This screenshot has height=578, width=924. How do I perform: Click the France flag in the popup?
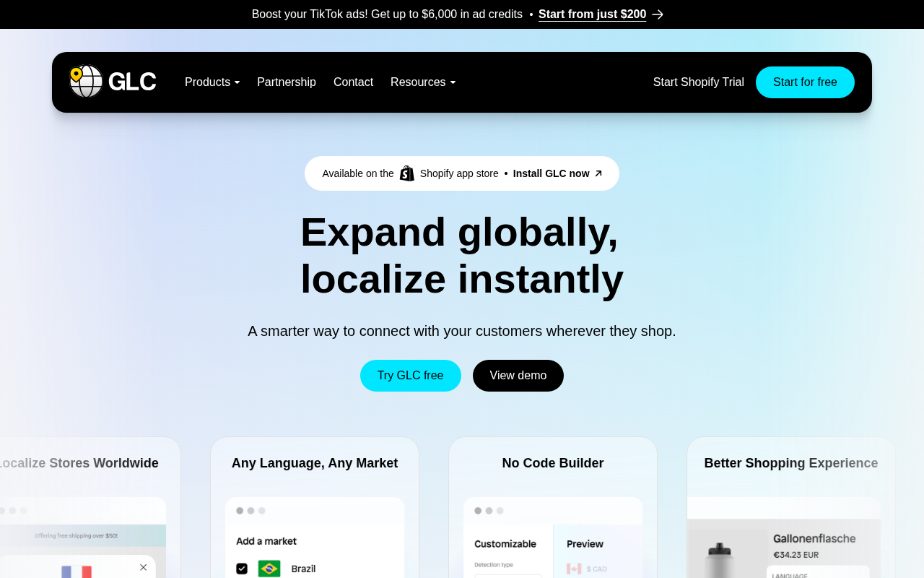pos(77,571)
